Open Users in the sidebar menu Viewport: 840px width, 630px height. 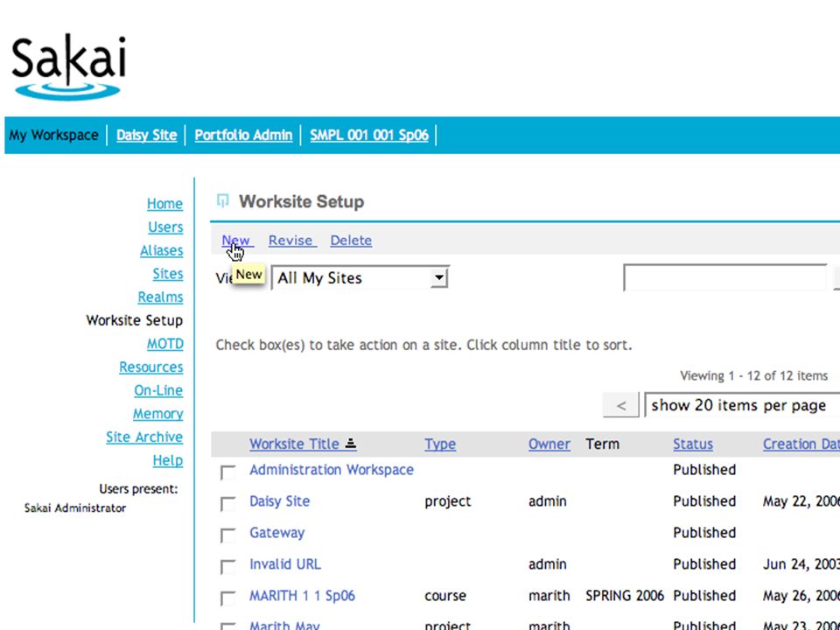tap(165, 227)
